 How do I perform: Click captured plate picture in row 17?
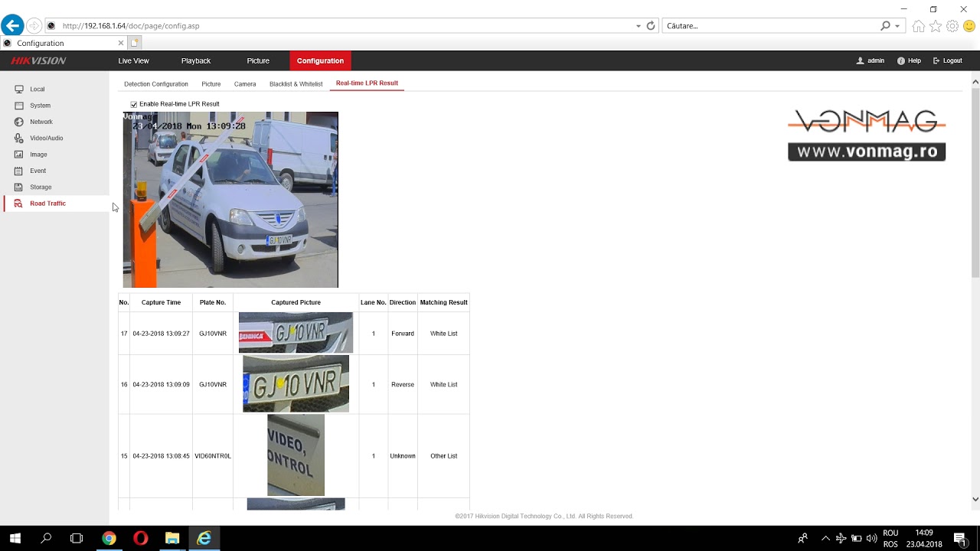point(296,332)
